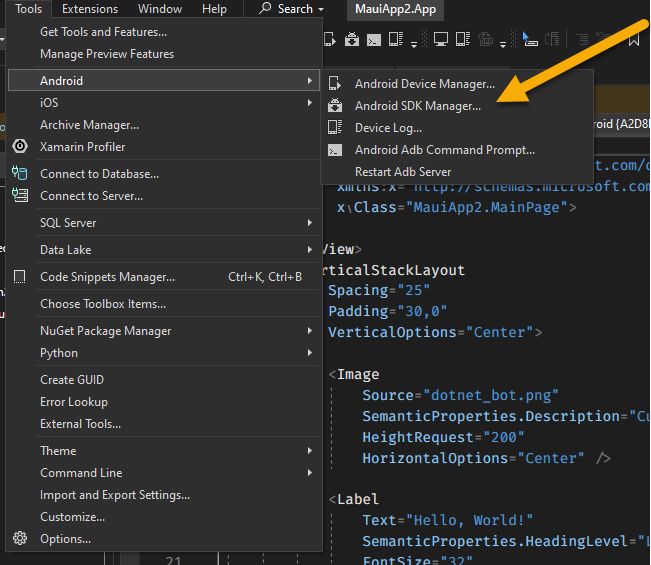Open External Tools dialog

164,423
